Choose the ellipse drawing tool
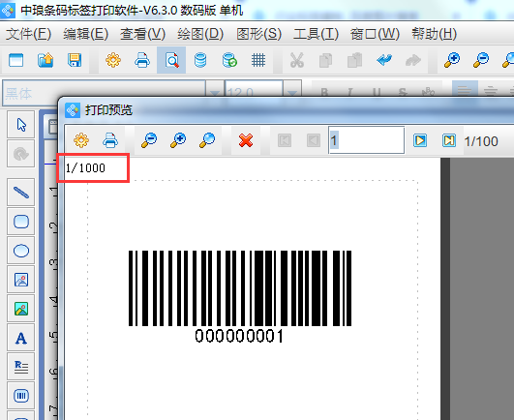Image resolution: width=514 pixels, height=420 pixels. pyautogui.click(x=21, y=251)
